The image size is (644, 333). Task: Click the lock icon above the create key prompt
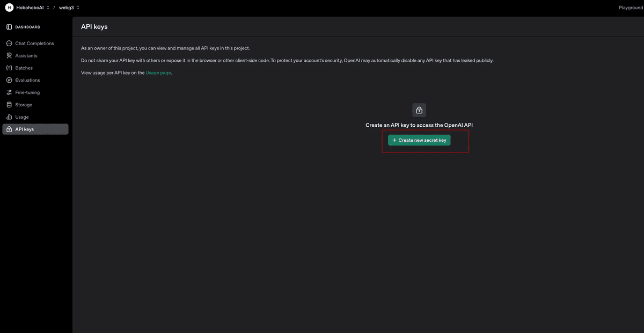(x=419, y=110)
